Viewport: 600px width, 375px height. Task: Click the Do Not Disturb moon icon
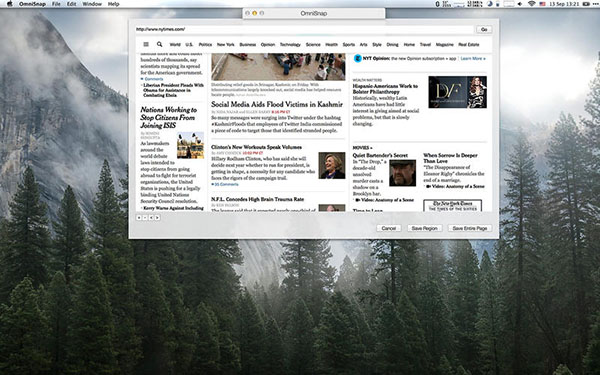pos(490,4)
